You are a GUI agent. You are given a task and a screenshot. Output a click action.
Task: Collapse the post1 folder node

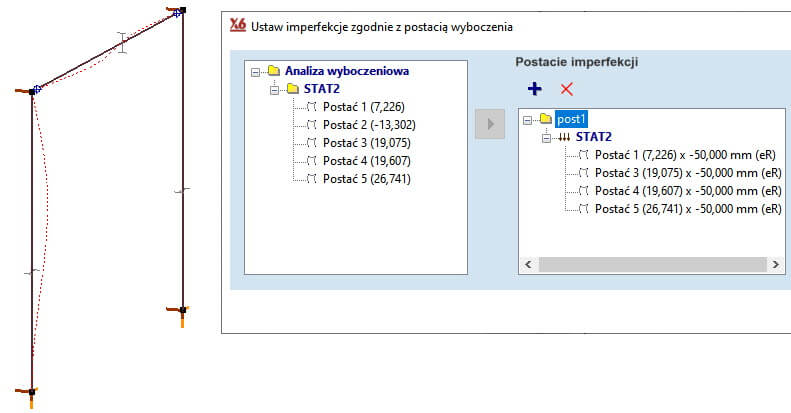coord(528,119)
